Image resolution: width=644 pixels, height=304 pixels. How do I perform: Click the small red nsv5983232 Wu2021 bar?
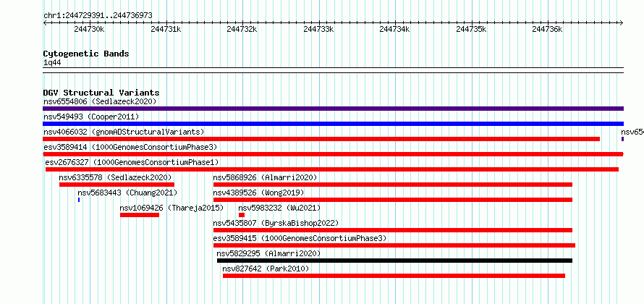(242, 215)
